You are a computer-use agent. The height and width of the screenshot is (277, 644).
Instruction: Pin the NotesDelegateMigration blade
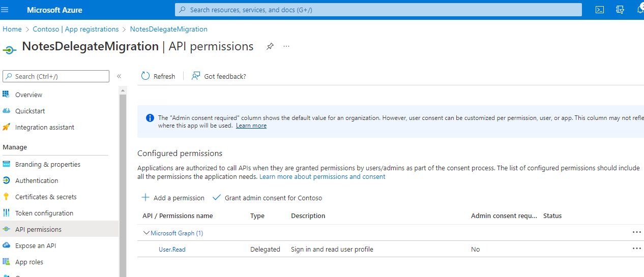click(270, 46)
